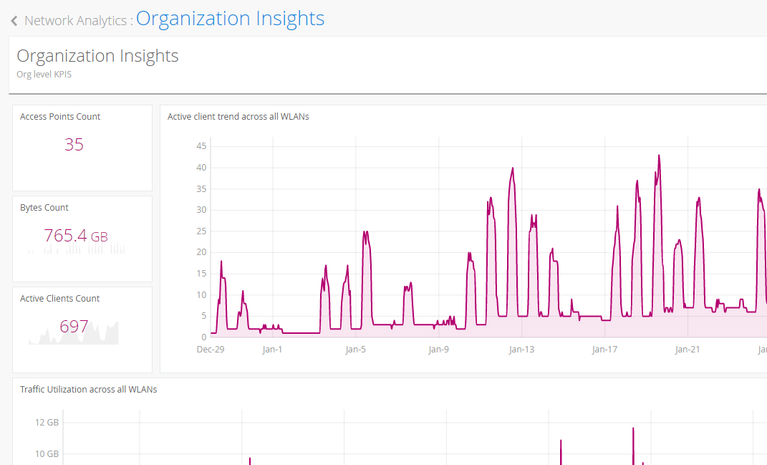Click the Org level KPIS subtitle
The width and height of the screenshot is (767, 465).
click(x=44, y=74)
